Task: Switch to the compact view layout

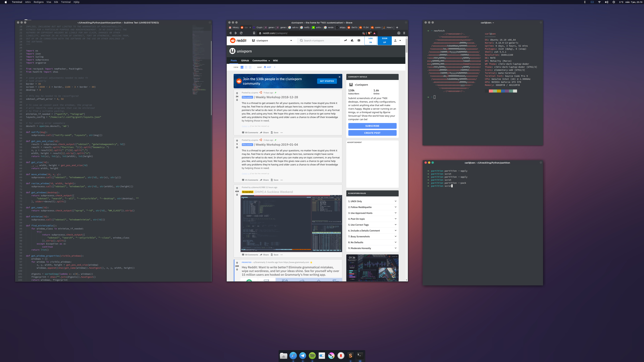Action: [250, 67]
